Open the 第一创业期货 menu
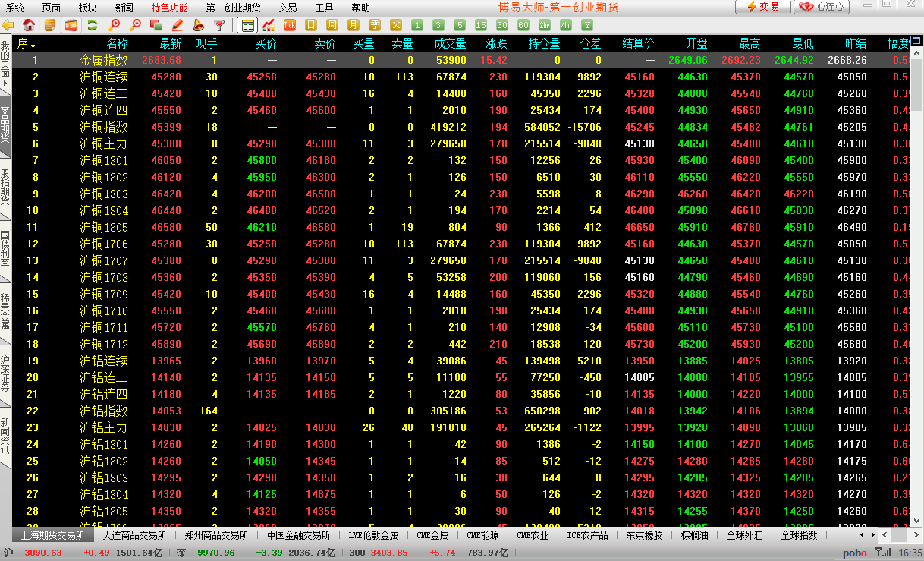 (234, 8)
